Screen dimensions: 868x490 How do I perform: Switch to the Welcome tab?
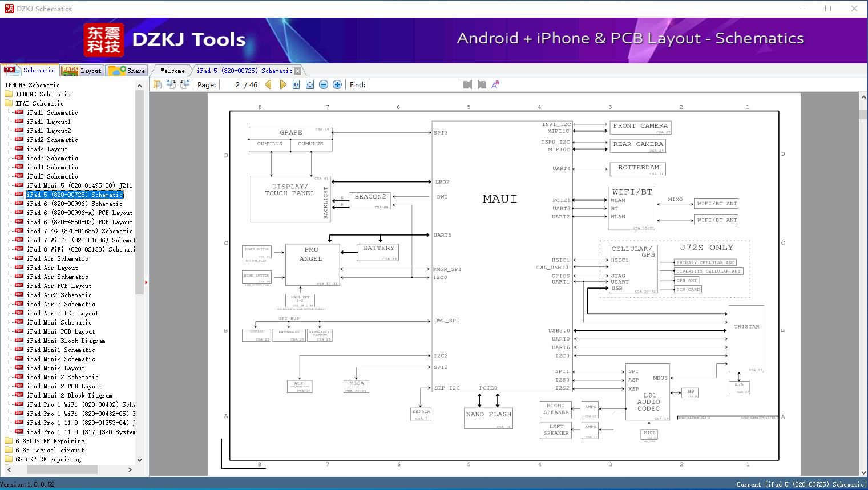pos(171,70)
